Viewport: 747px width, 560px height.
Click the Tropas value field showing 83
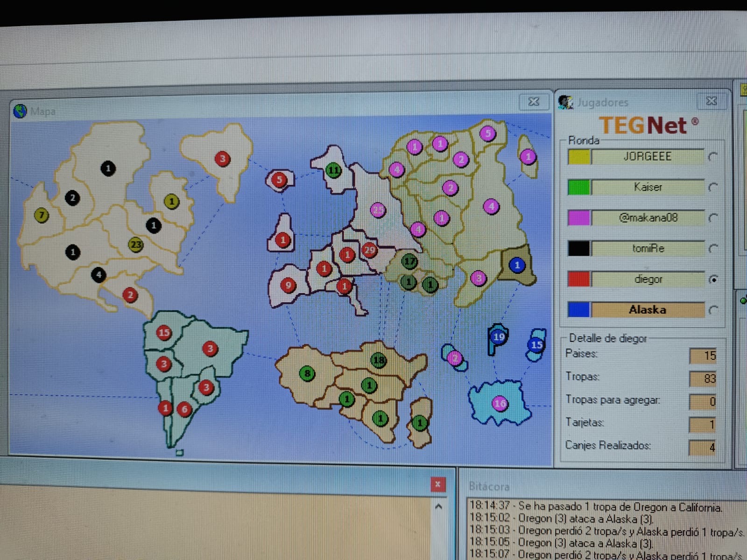[703, 378]
